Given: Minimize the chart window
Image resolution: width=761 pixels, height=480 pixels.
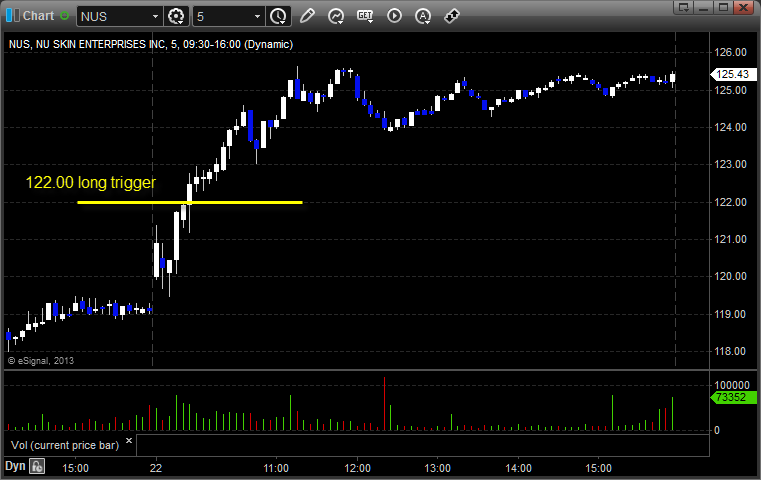Looking at the screenshot, I should 704,7.
